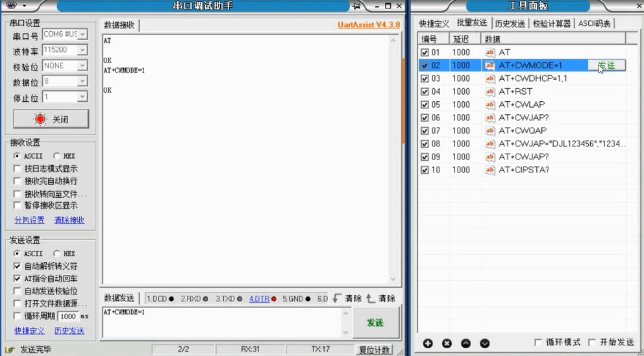
Task: Enable 开始发送 checkbox
Action: (592, 342)
